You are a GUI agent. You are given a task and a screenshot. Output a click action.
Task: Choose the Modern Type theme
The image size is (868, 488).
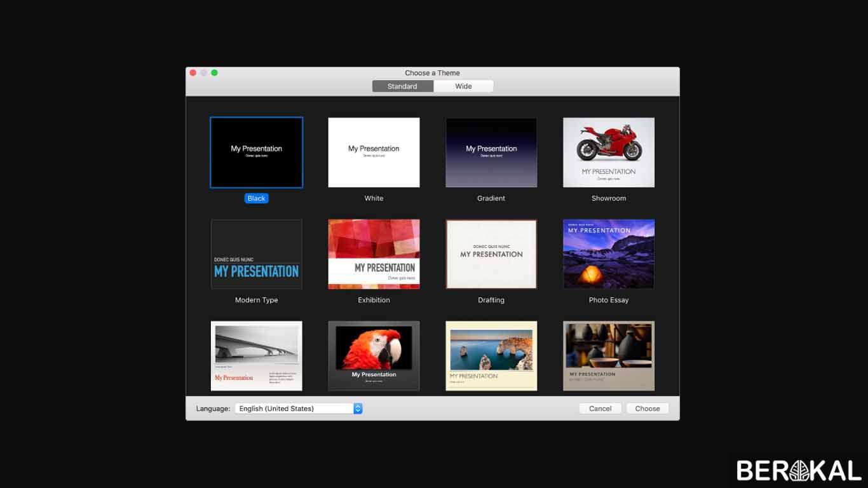tap(256, 254)
